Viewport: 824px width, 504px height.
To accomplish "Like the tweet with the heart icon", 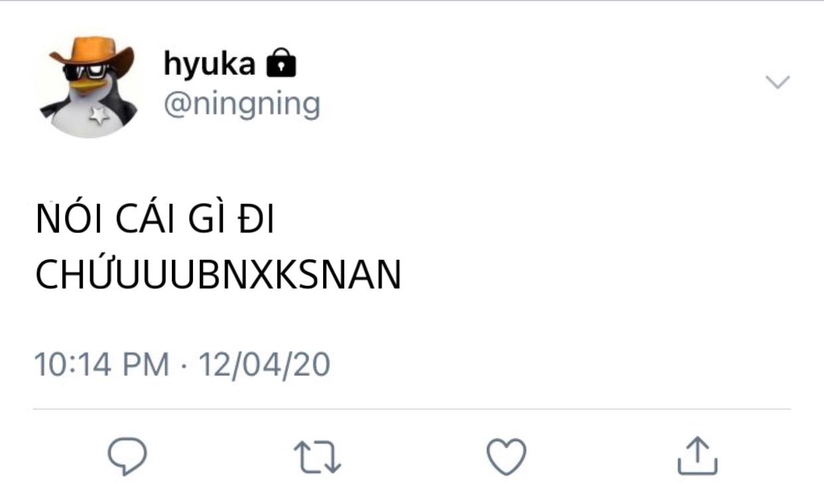I will (506, 456).
